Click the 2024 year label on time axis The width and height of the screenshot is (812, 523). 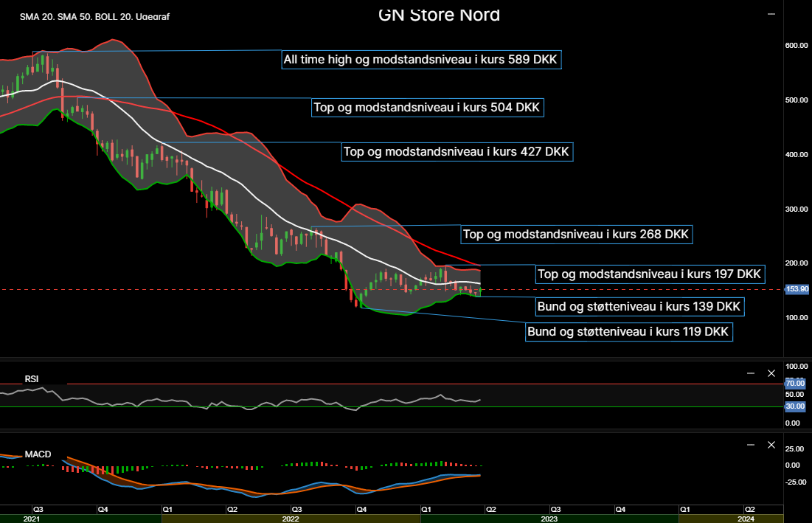[x=746, y=519]
